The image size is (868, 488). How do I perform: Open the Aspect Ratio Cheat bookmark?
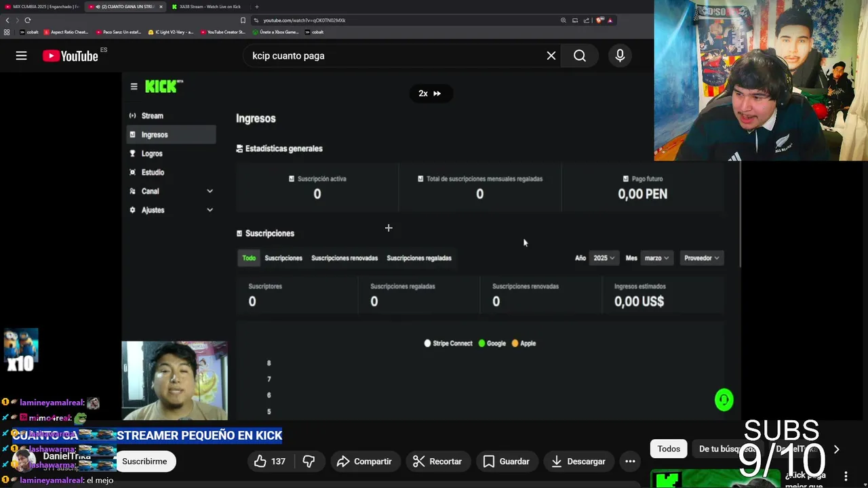point(66,32)
